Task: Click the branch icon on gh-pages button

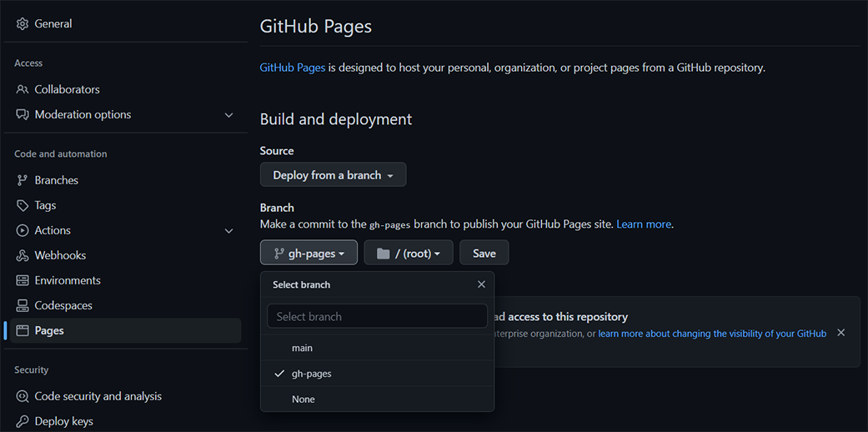Action: coord(279,254)
